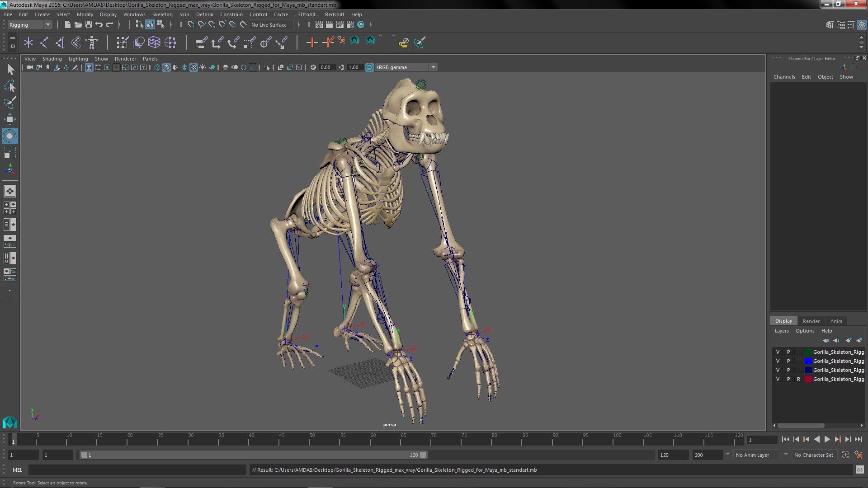
Task: Choose the Paint Selection tool
Action: click(10, 103)
